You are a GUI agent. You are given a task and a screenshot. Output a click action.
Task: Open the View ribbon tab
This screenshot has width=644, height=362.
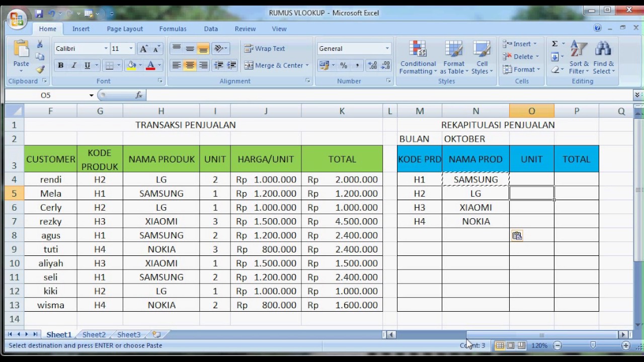pyautogui.click(x=279, y=29)
